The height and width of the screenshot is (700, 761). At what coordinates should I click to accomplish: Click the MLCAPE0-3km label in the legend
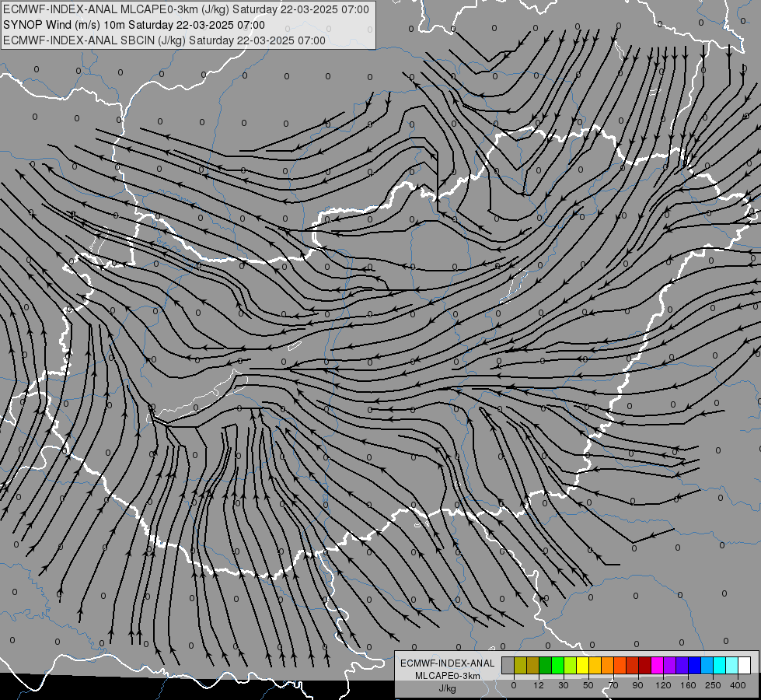[x=448, y=676]
